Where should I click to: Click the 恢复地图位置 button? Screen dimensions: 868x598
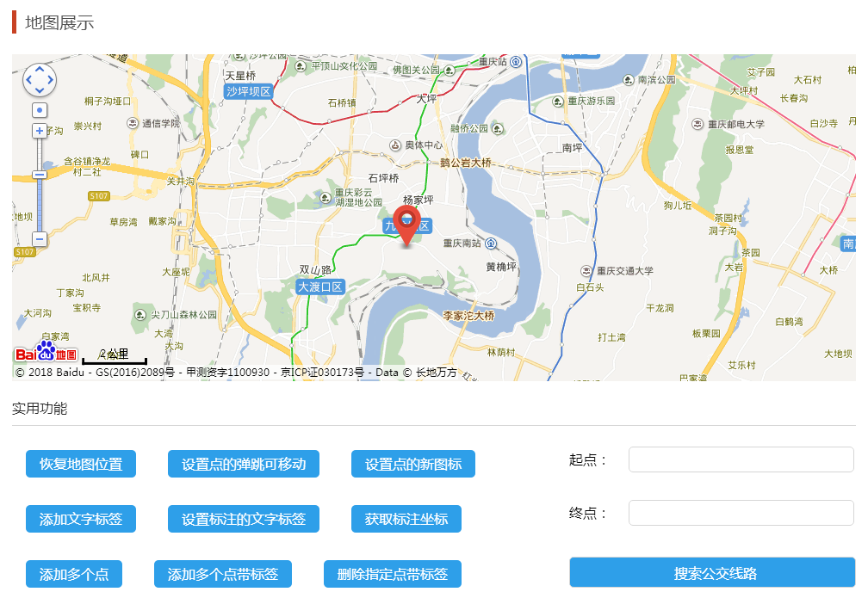[81, 464]
